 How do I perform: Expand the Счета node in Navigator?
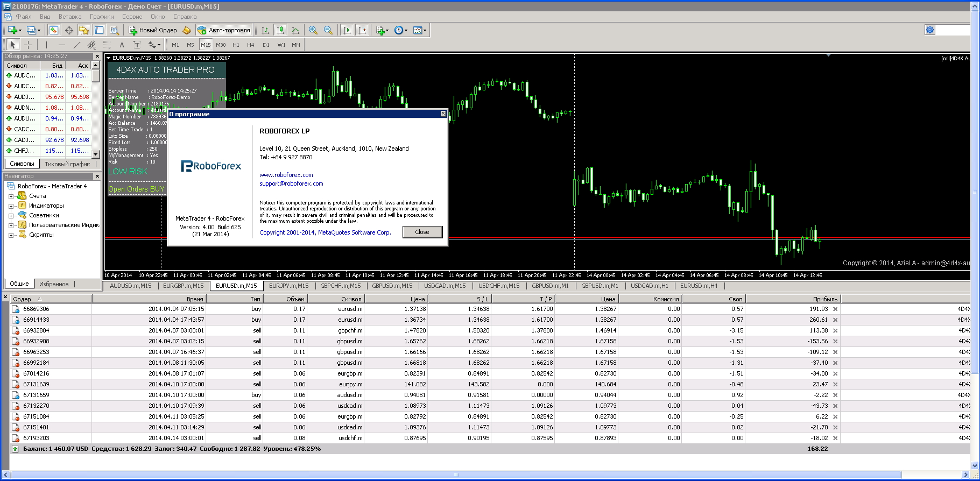click(x=11, y=196)
